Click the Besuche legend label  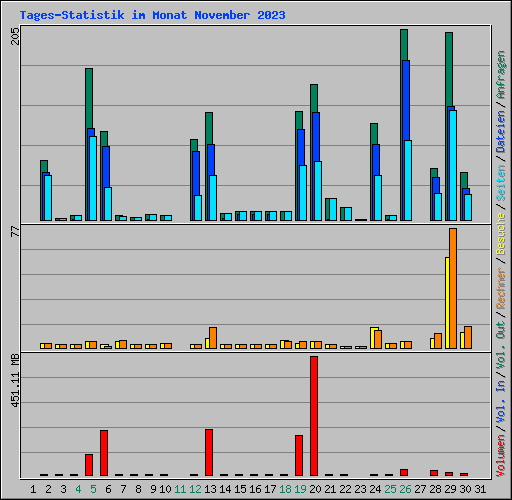(500, 234)
